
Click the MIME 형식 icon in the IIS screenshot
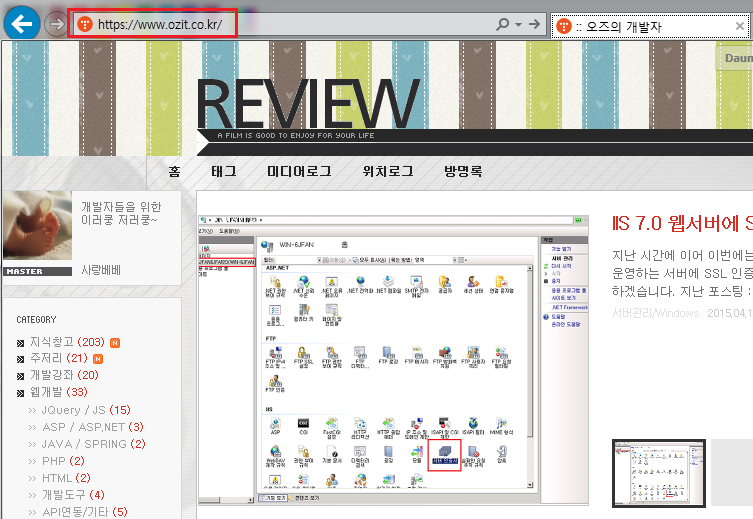pos(501,426)
